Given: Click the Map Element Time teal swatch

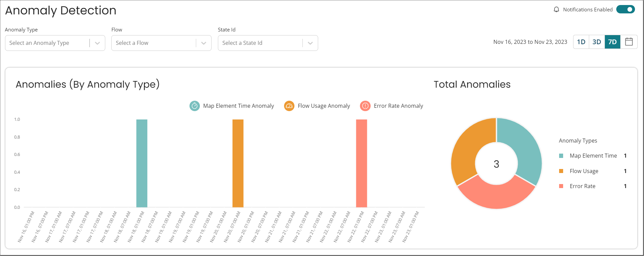Looking at the screenshot, I should (561, 156).
